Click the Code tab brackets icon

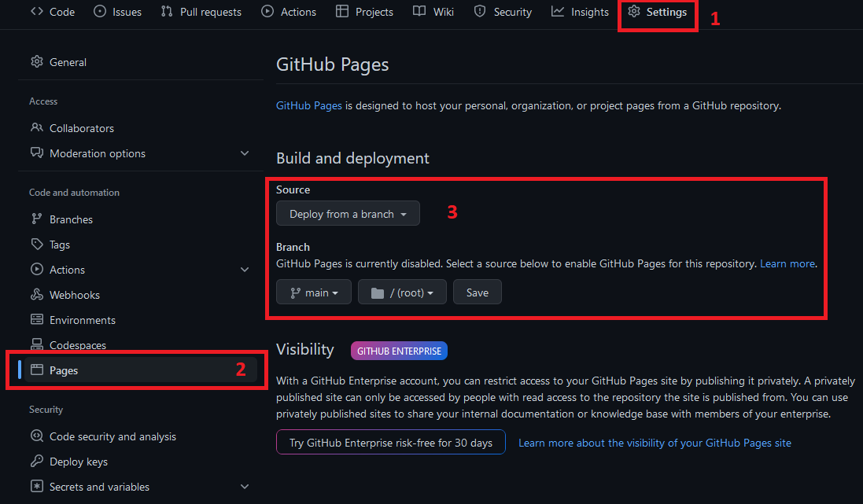point(37,12)
